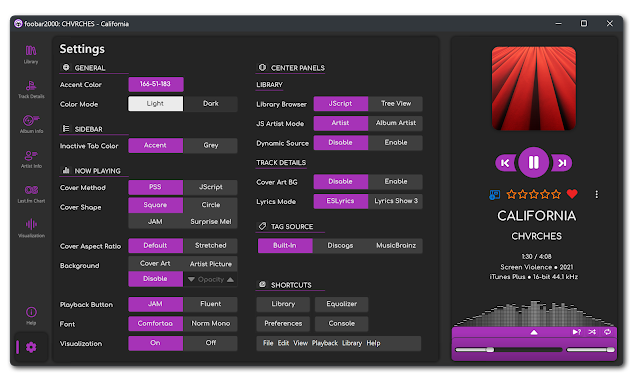Enable Dynamic Source
The image size is (639, 392).
tap(396, 143)
